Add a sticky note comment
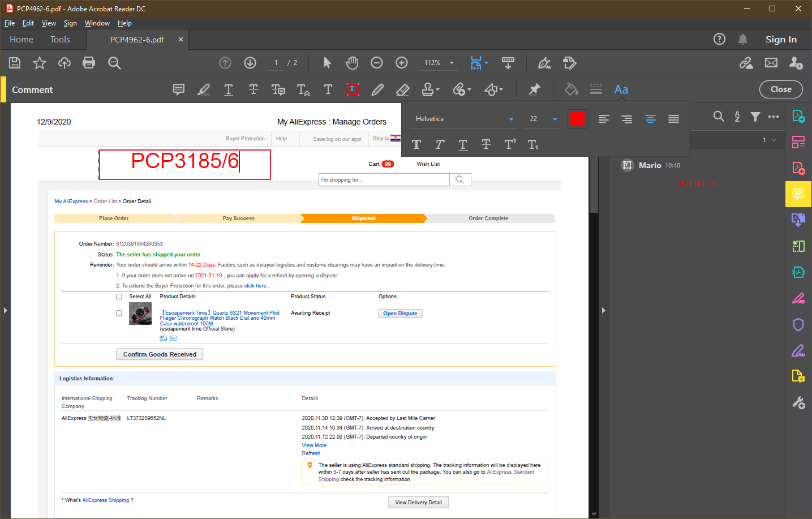812x519 pixels. (179, 89)
